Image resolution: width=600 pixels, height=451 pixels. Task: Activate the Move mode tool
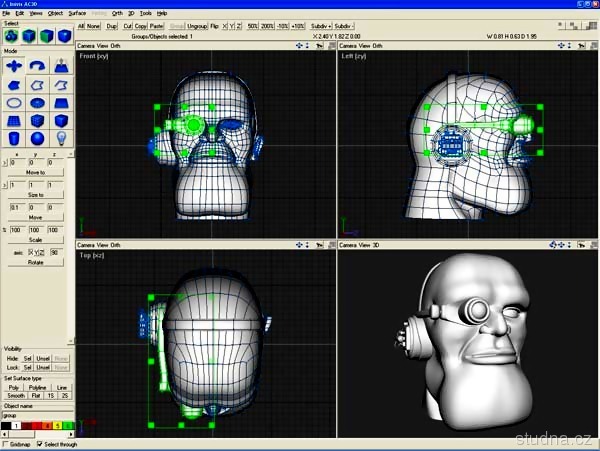14,65
